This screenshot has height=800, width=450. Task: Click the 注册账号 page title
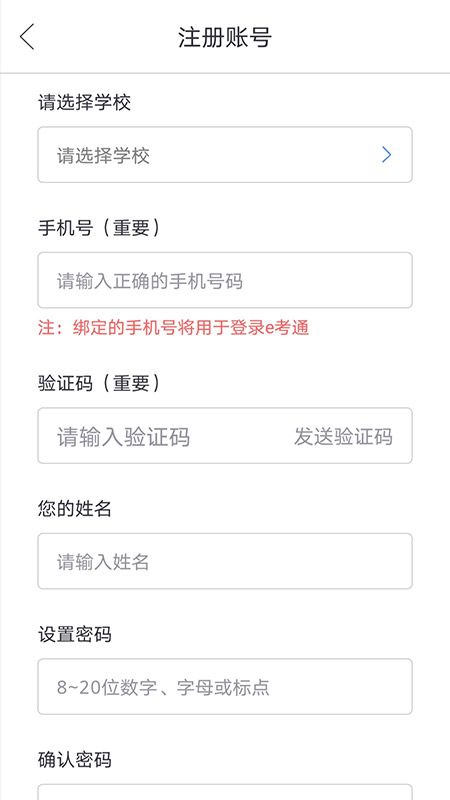[x=225, y=38]
